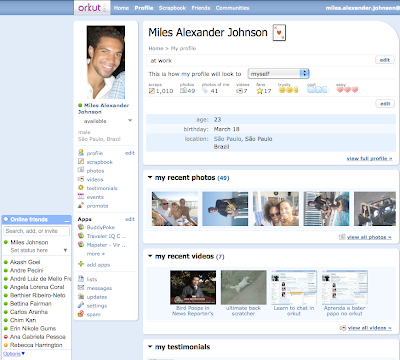Screen dimensions: 400x360
Task: Open the settings wrench icon
Action: (x=81, y=305)
